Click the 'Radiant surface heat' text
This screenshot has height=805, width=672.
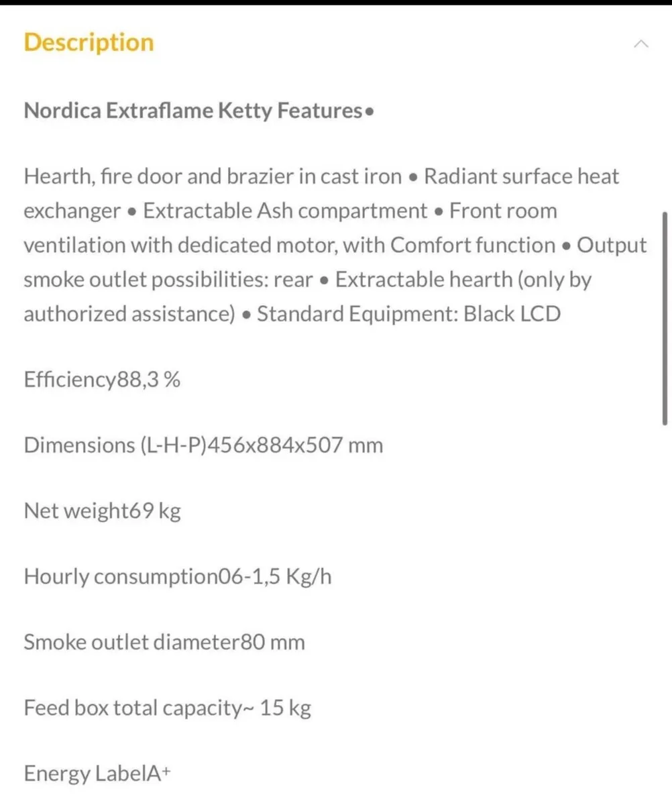(522, 177)
